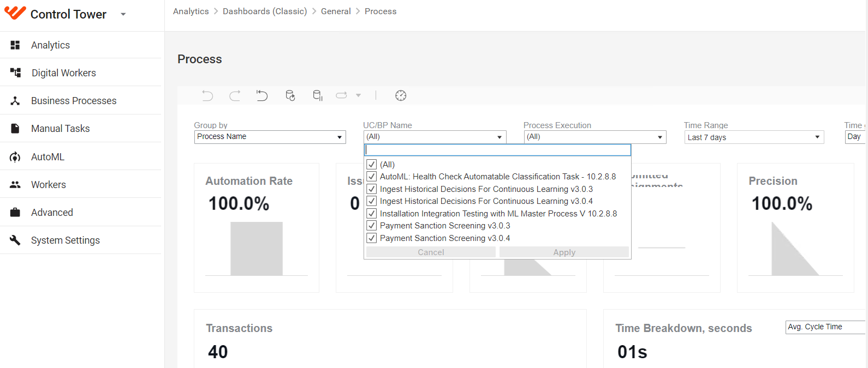The image size is (868, 368).
Task: Click Dashboards (Classic) breadcrumb link
Action: [265, 11]
